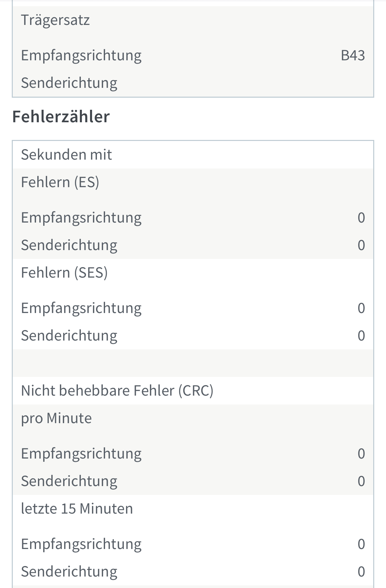The width and height of the screenshot is (386, 588).
Task: Click Senderichtung under Trägersatz
Action: [69, 83]
